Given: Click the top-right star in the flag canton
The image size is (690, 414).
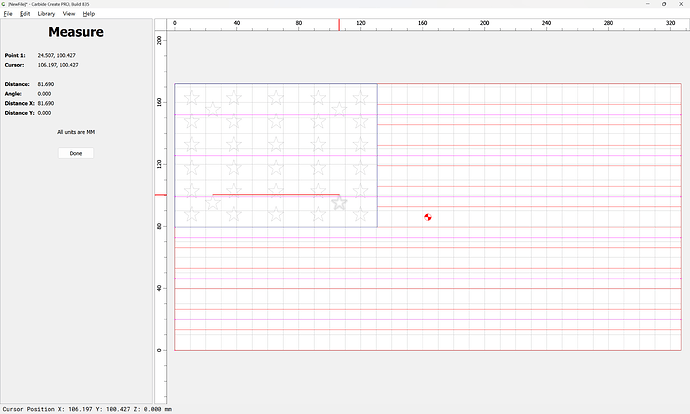Looking at the screenshot, I should [360, 97].
